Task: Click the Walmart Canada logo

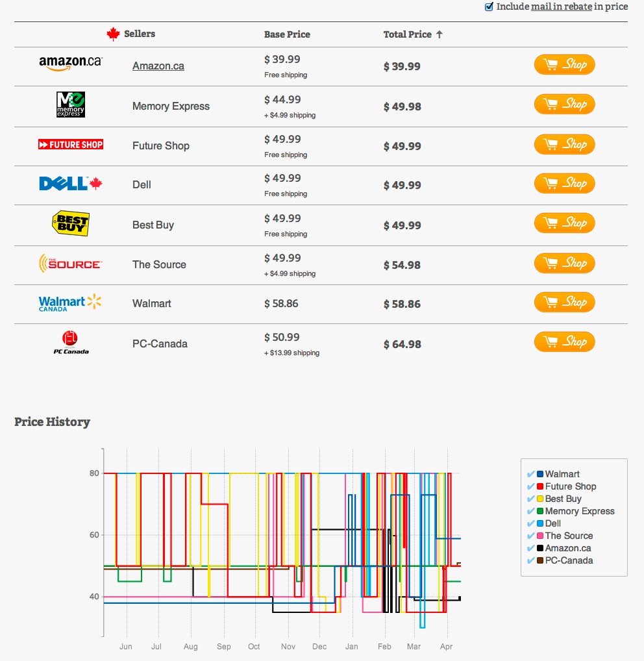Action: coord(70,303)
